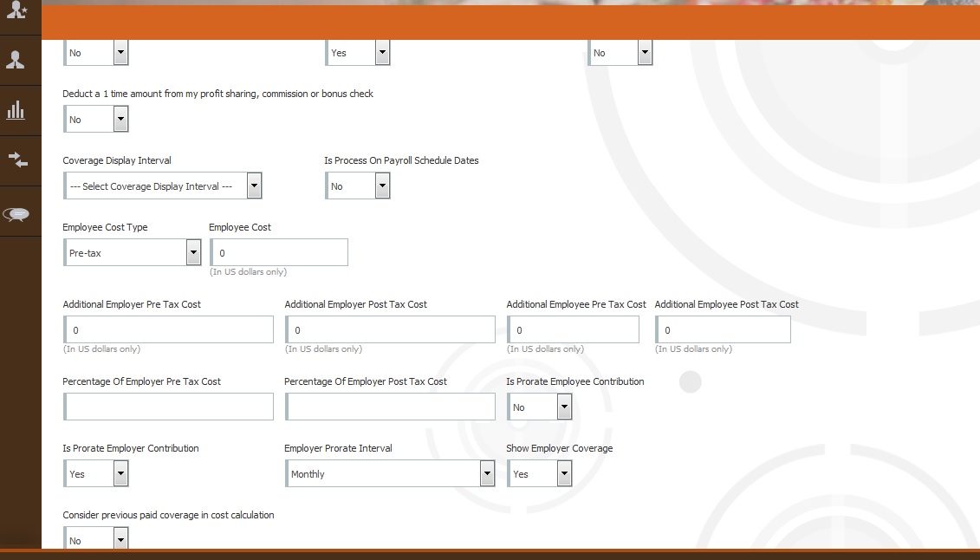Open Consider previous paid coverage dropdown
The image size is (980, 560).
point(96,538)
